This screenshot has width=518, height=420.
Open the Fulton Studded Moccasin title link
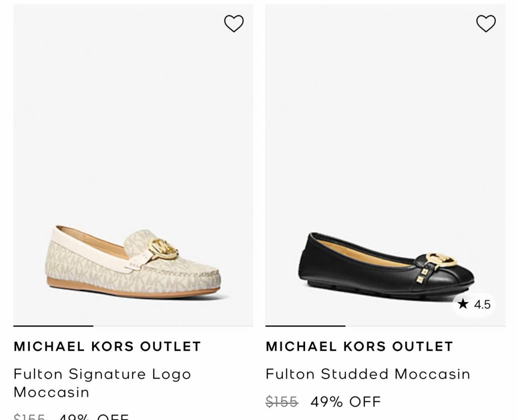tap(368, 374)
